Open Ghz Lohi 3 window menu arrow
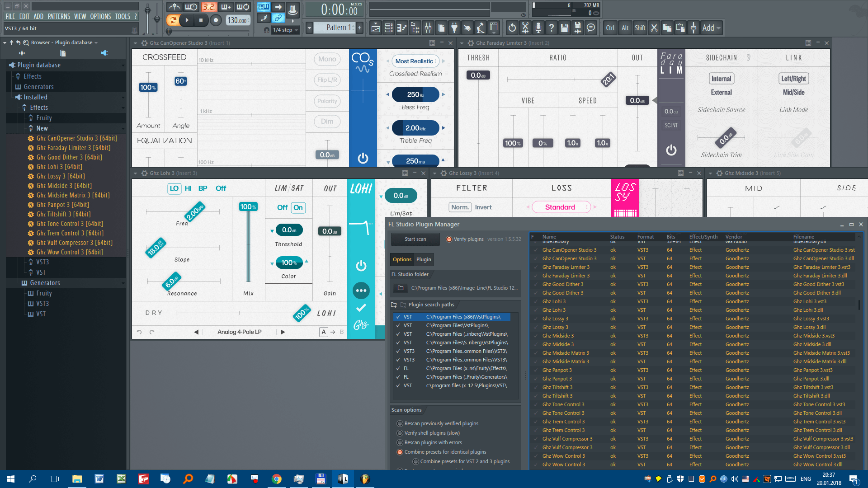The image size is (868, 488). coord(135,174)
